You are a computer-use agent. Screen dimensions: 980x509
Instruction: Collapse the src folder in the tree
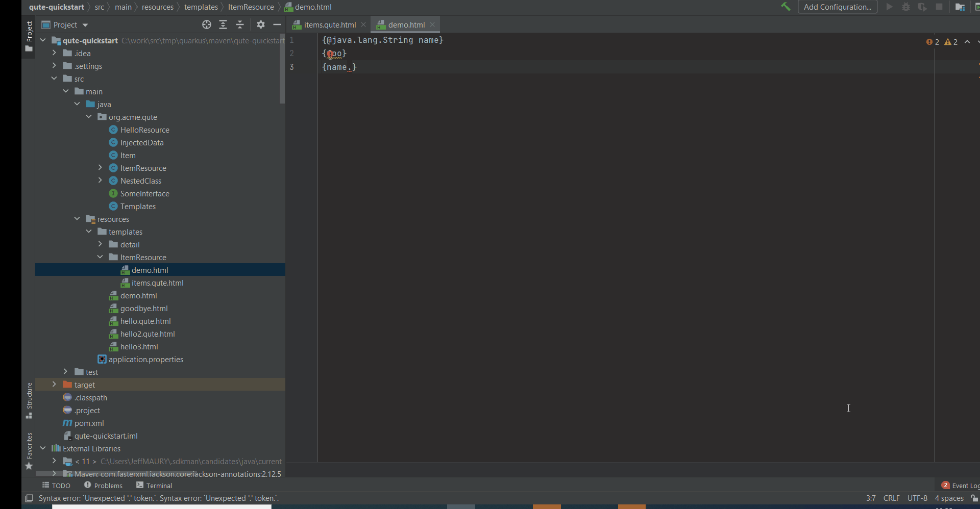pyautogui.click(x=55, y=78)
